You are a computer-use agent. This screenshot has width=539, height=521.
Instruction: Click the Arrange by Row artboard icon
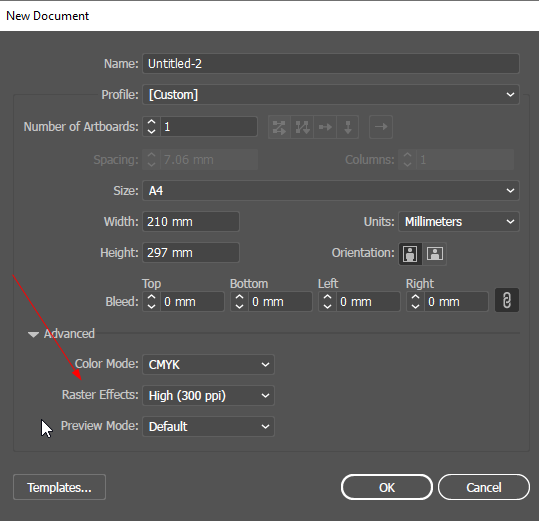tap(325, 127)
